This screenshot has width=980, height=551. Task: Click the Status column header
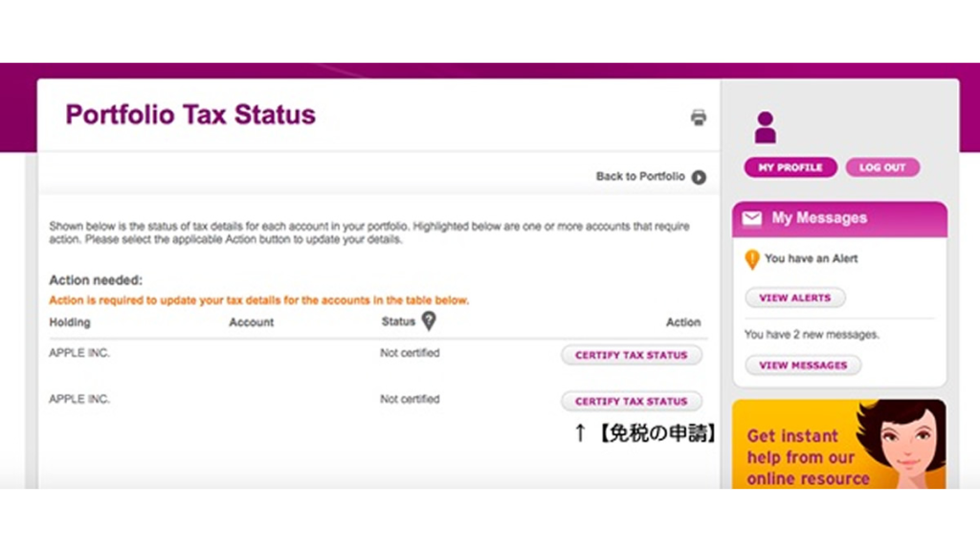point(398,321)
